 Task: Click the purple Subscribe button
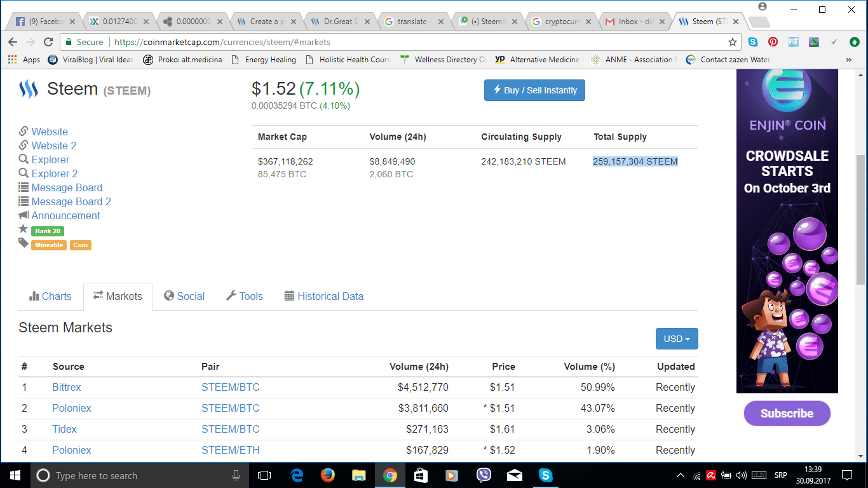click(787, 413)
